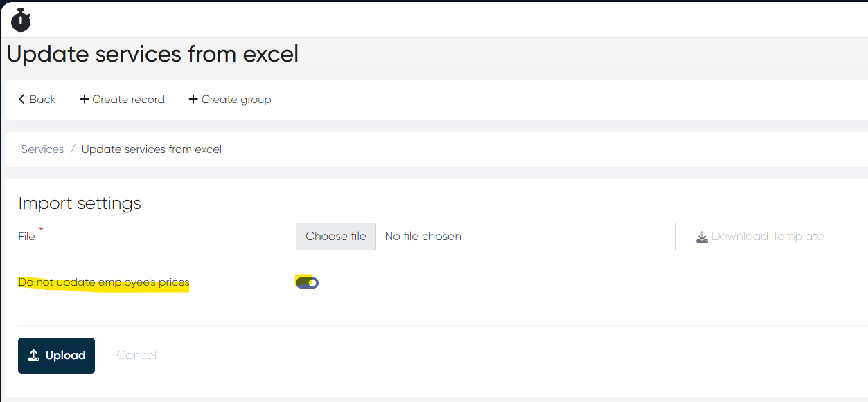
Task: Click the plus icon beside Create record
Action: pyautogui.click(x=85, y=100)
